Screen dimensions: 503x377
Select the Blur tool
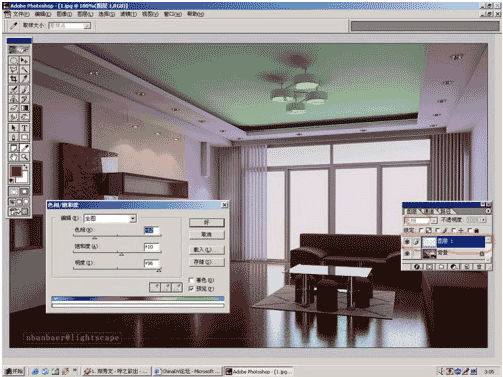point(14,117)
